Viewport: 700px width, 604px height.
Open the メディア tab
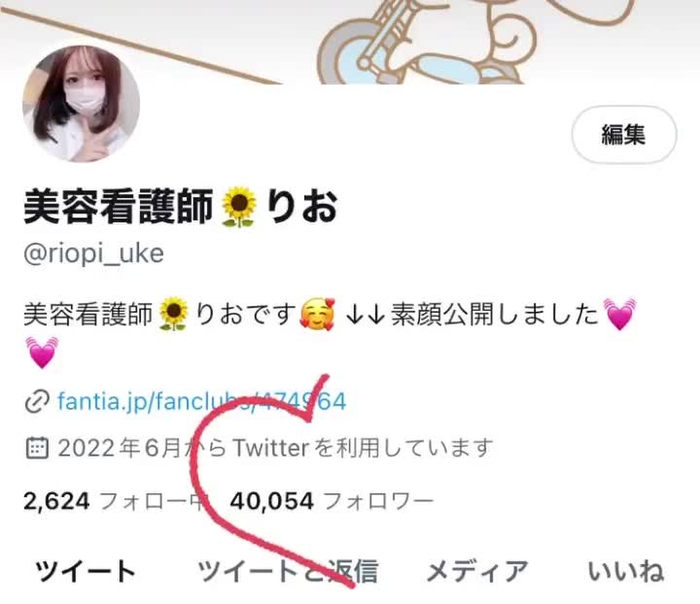pyautogui.click(x=477, y=571)
